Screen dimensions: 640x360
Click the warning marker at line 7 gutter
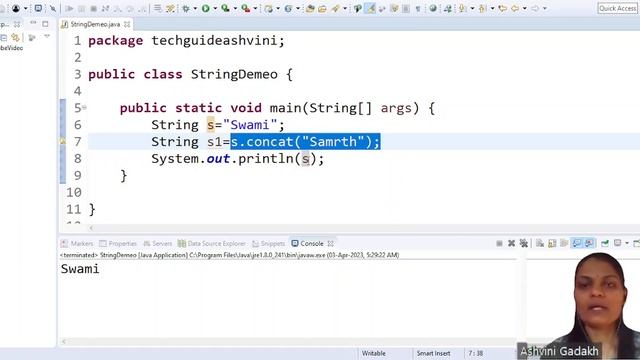(x=62, y=141)
